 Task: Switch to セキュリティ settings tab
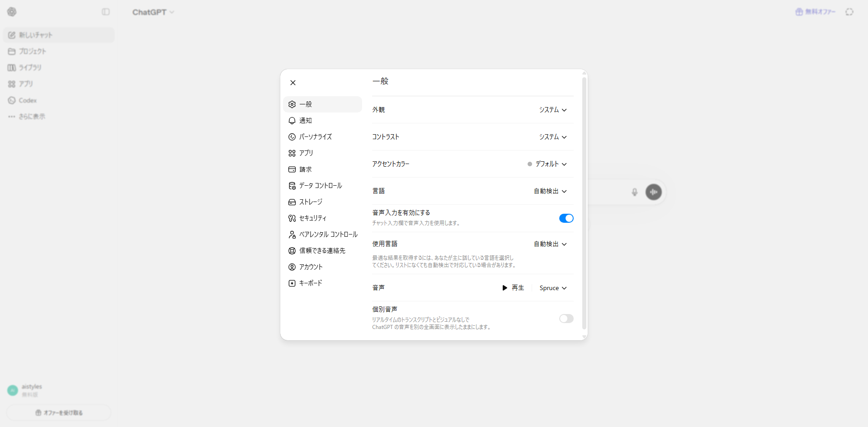[323, 218]
